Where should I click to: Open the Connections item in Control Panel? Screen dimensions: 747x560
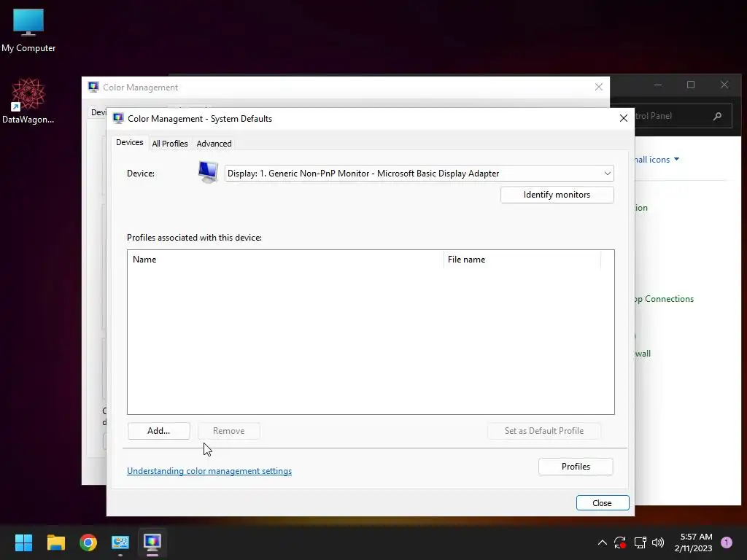point(664,299)
